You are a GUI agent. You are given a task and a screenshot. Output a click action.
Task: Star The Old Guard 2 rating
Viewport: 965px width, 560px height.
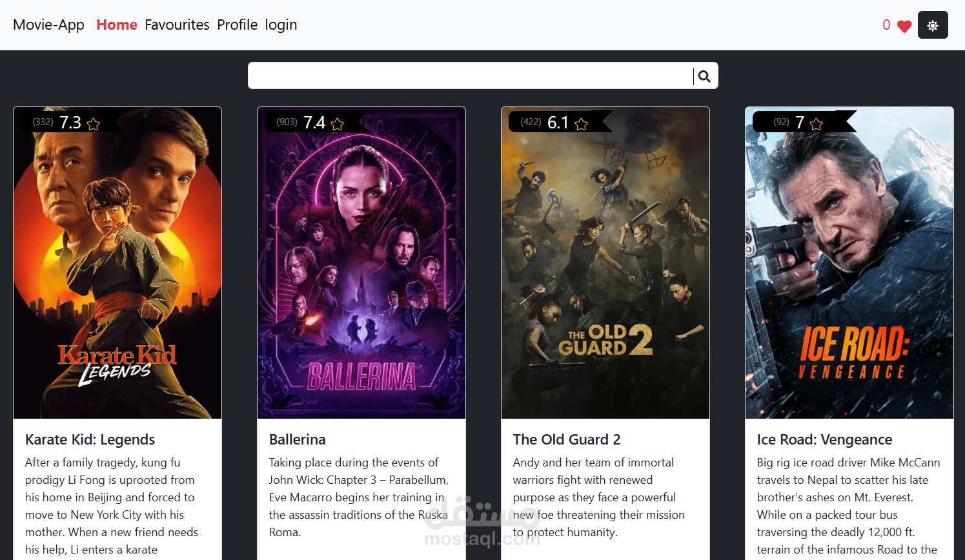point(582,124)
